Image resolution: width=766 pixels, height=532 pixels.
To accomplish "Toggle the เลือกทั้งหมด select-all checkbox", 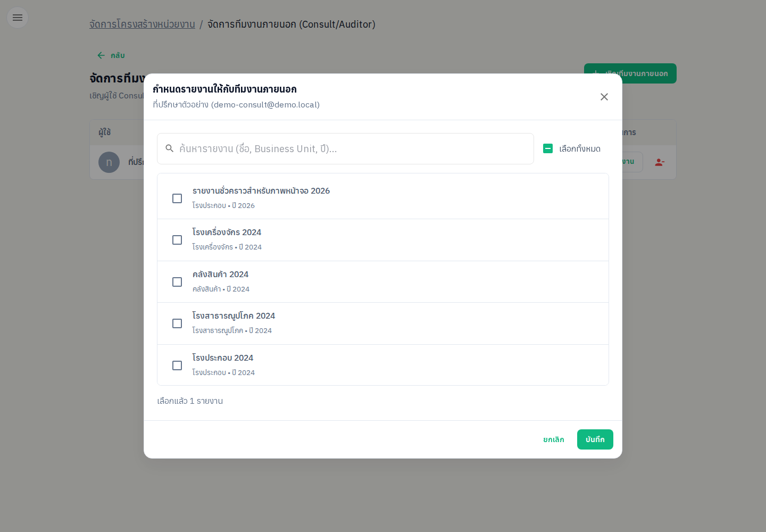I will coord(548,148).
